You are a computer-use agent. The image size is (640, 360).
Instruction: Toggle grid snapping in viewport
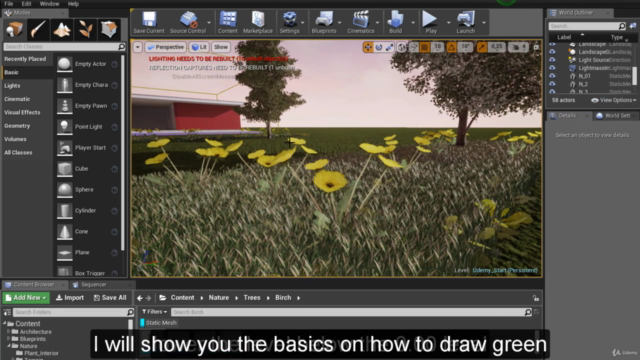pyautogui.click(x=425, y=47)
